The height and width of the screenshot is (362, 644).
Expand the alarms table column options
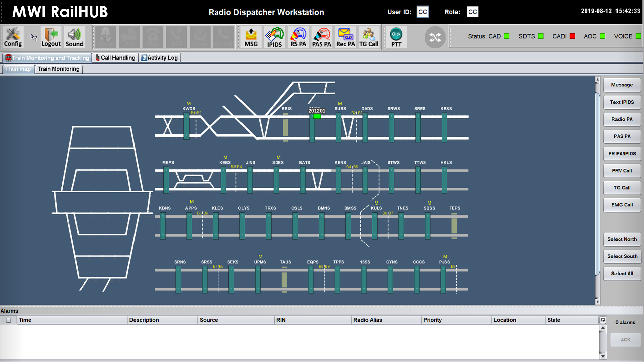pyautogui.click(x=603, y=320)
